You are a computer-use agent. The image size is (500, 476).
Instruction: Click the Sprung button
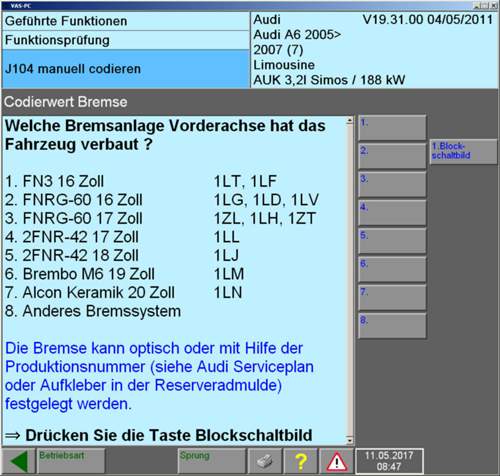point(212,461)
